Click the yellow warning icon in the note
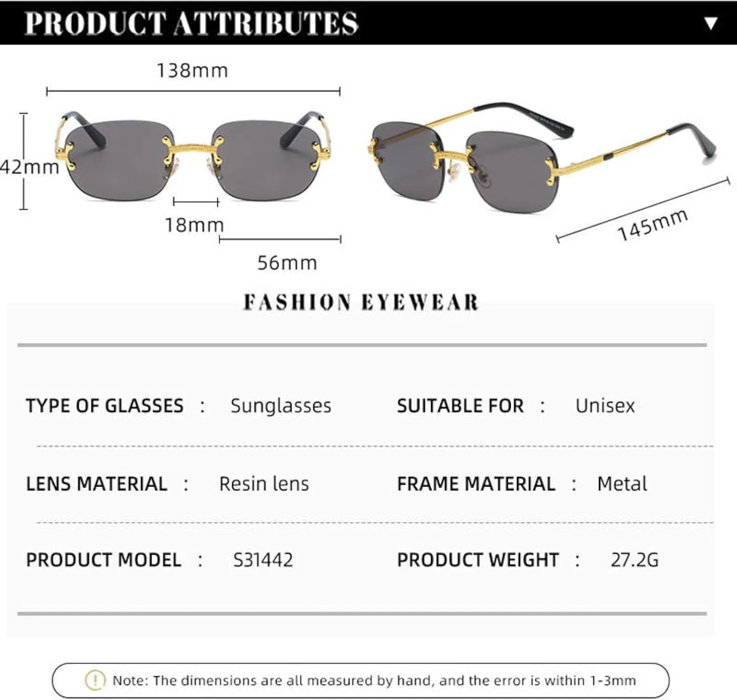737x700 pixels. [95, 680]
